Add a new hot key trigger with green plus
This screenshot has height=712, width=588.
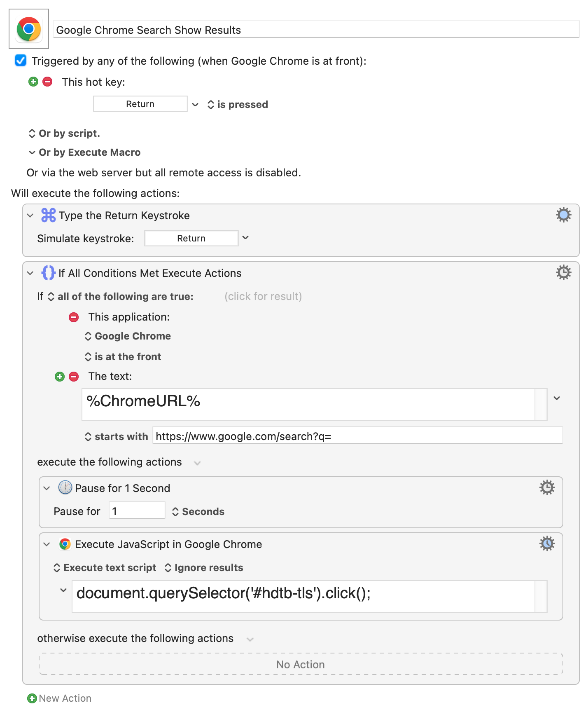point(33,82)
